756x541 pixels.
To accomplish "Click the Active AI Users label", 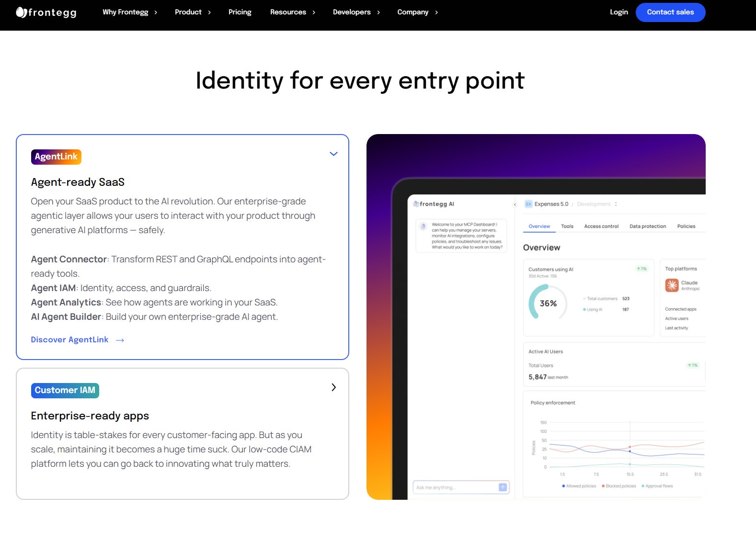I will point(546,351).
